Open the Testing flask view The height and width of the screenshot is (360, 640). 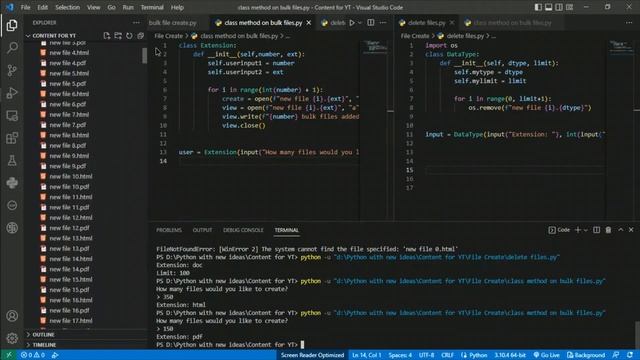12,160
